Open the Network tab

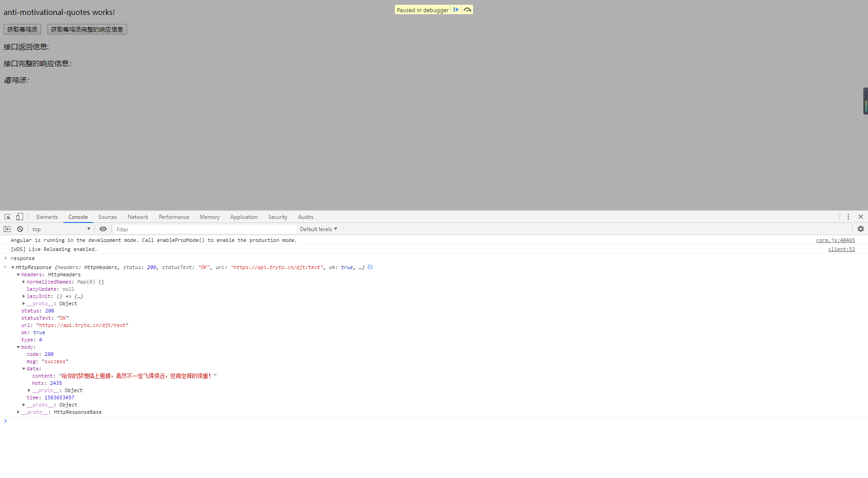[138, 217]
